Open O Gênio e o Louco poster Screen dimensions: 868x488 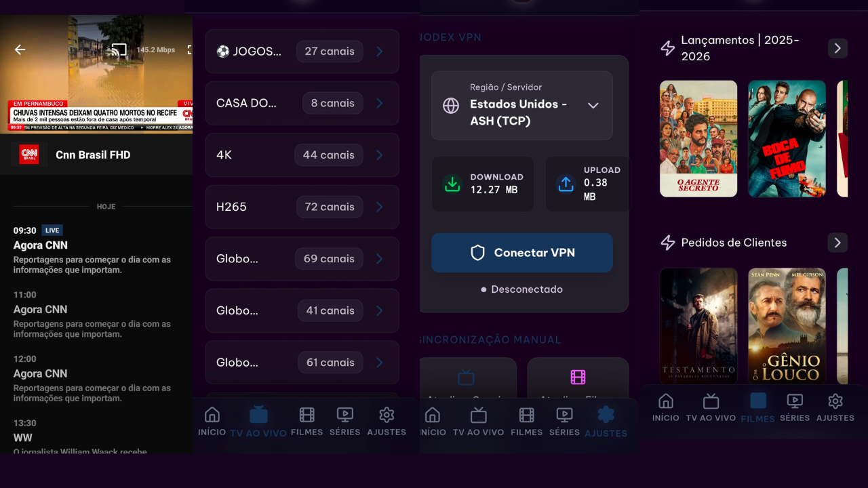(787, 326)
